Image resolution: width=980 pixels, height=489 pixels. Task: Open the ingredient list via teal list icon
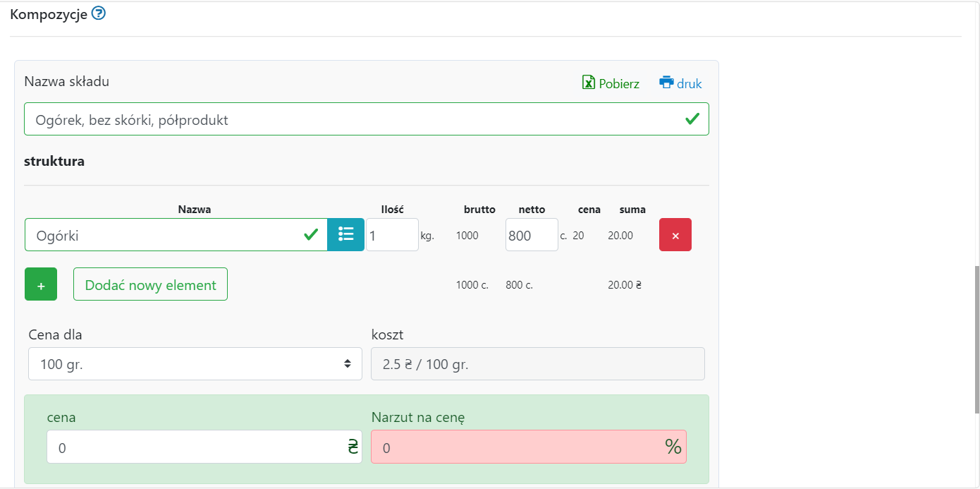(345, 234)
